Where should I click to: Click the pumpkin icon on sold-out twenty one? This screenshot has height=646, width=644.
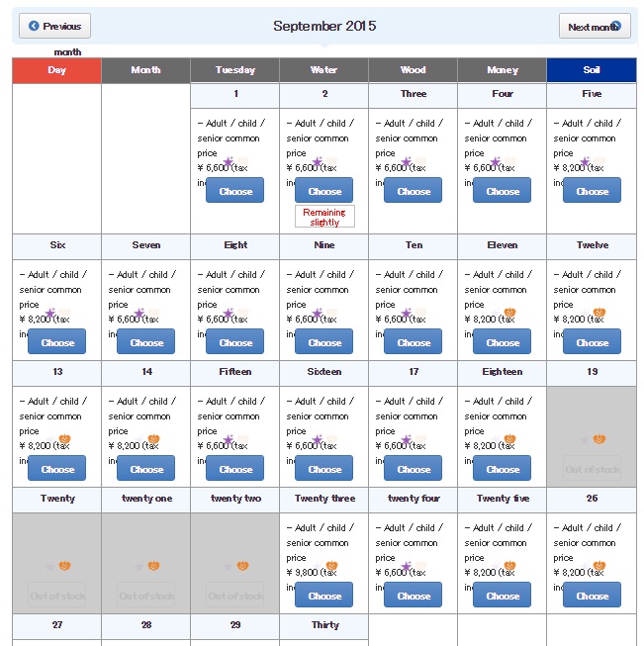pos(153,565)
